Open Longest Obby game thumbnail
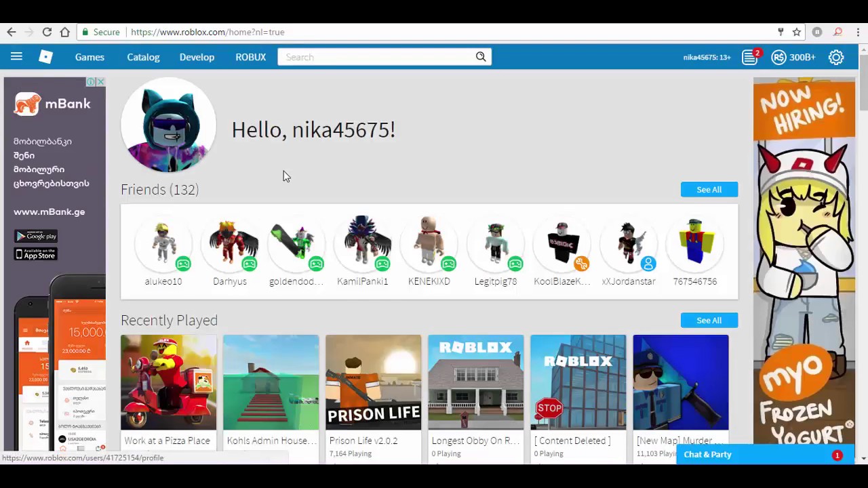The image size is (868, 488). pos(476,382)
